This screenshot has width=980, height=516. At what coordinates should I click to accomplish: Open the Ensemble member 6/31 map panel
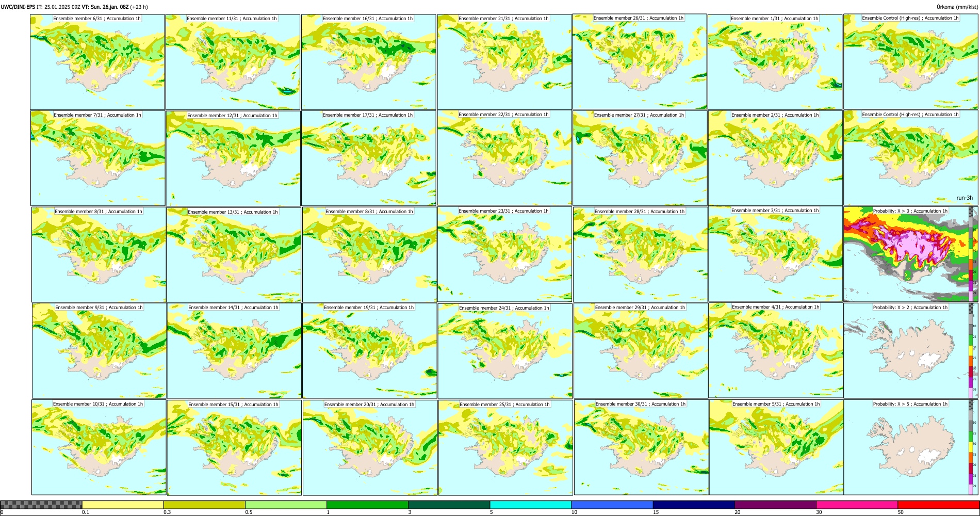(97, 61)
